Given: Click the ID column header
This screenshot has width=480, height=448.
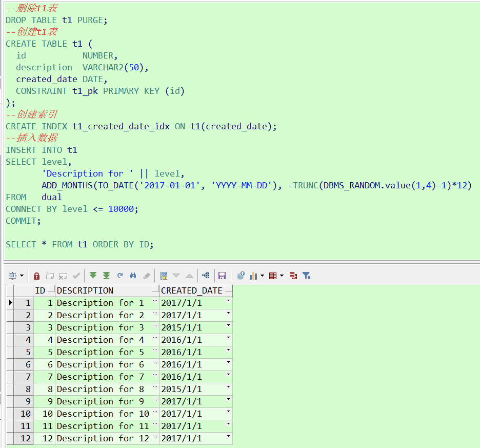Looking at the screenshot, I should tap(44, 290).
